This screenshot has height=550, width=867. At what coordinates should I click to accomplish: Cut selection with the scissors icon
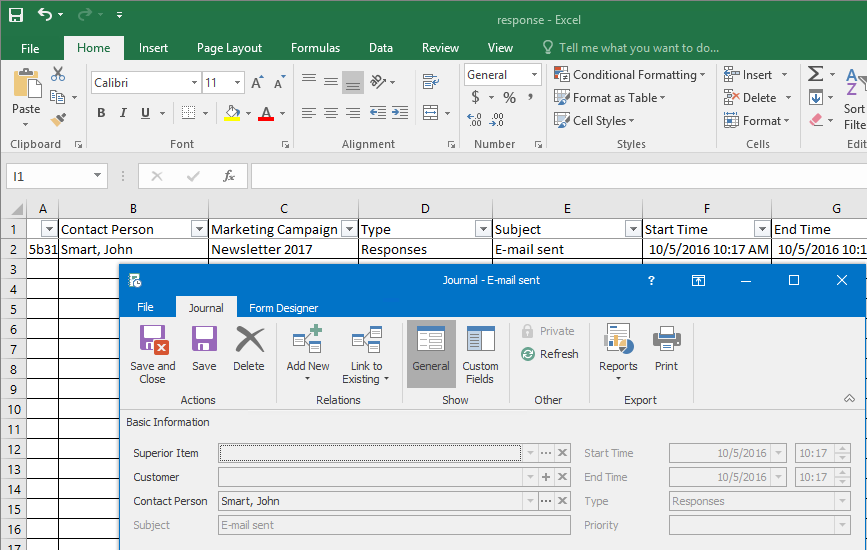pyautogui.click(x=58, y=74)
